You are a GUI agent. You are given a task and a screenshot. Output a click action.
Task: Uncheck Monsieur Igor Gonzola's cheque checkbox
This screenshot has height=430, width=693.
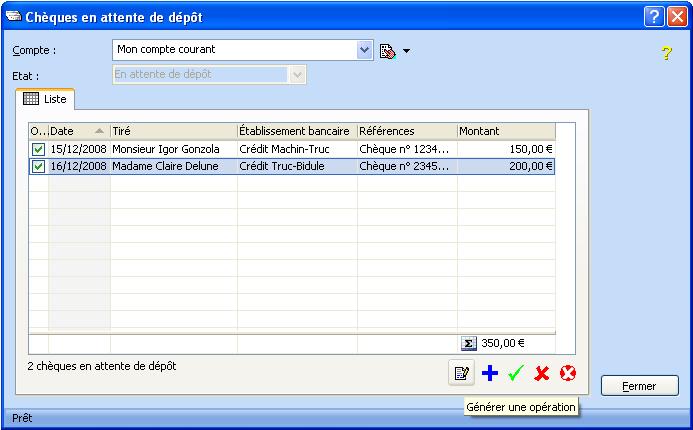pos(38,149)
